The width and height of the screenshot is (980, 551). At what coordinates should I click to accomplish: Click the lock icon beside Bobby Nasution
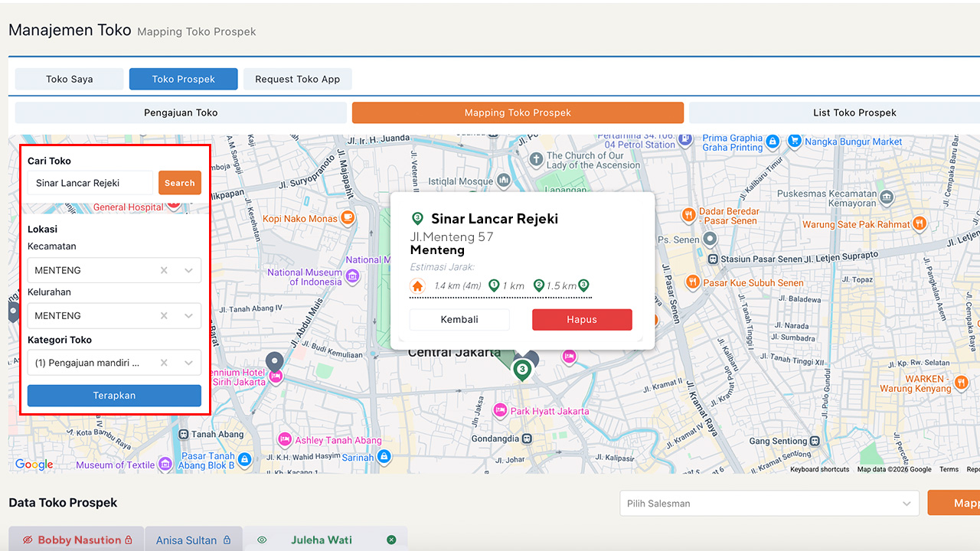[129, 540]
